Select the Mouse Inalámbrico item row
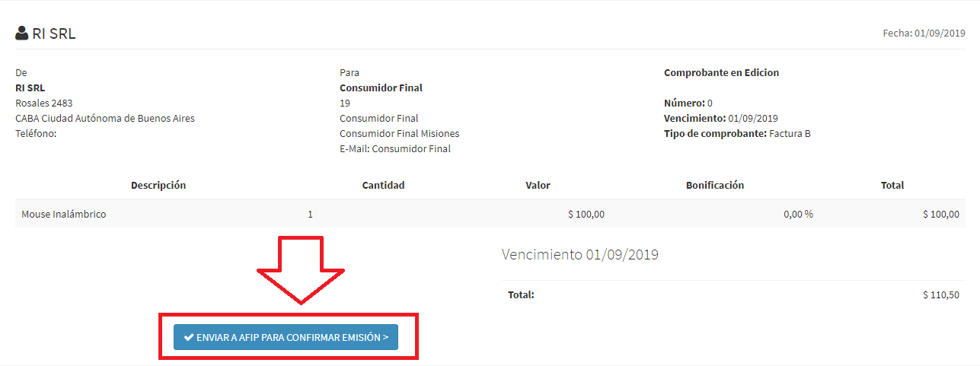The height and width of the screenshot is (366, 980). click(490, 214)
